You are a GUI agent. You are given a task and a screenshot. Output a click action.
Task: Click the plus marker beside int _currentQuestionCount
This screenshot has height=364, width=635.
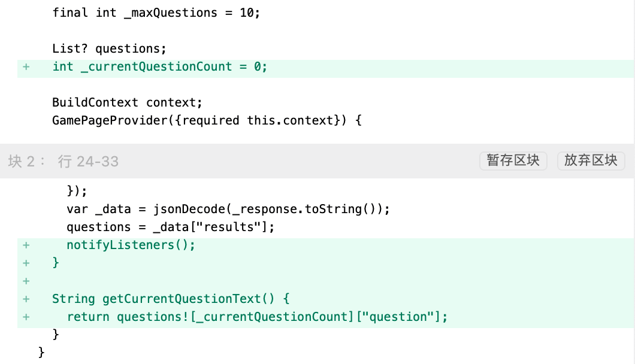(x=26, y=66)
